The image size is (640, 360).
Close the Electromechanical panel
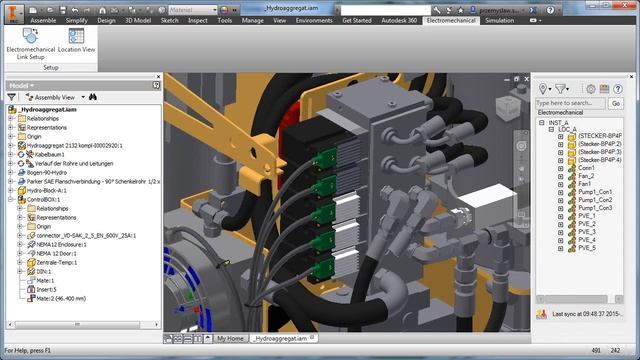[631, 76]
